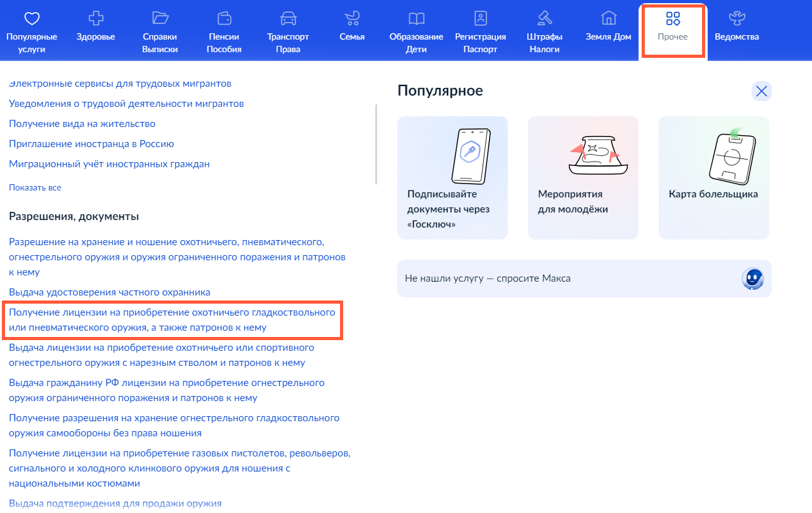Image resolution: width=812 pixels, height=513 pixels.
Task: Click the ID badge icon for Регистрация Паспорт
Action: point(480,18)
